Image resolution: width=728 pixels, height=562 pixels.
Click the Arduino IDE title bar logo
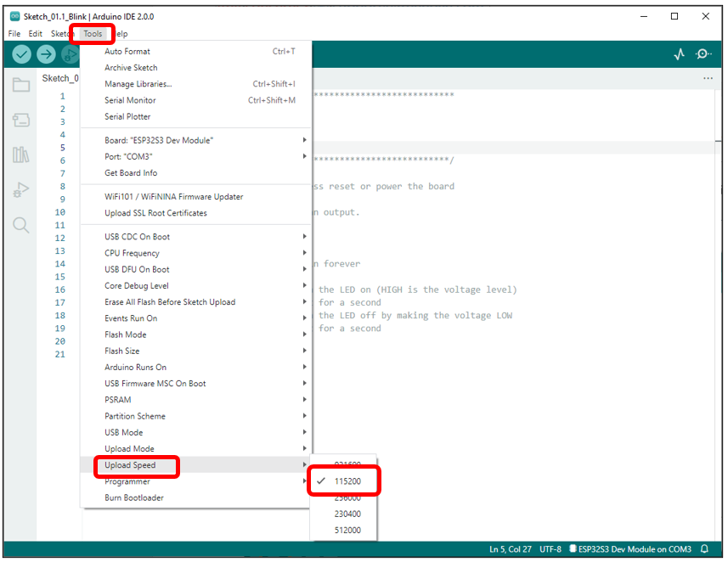14,16
